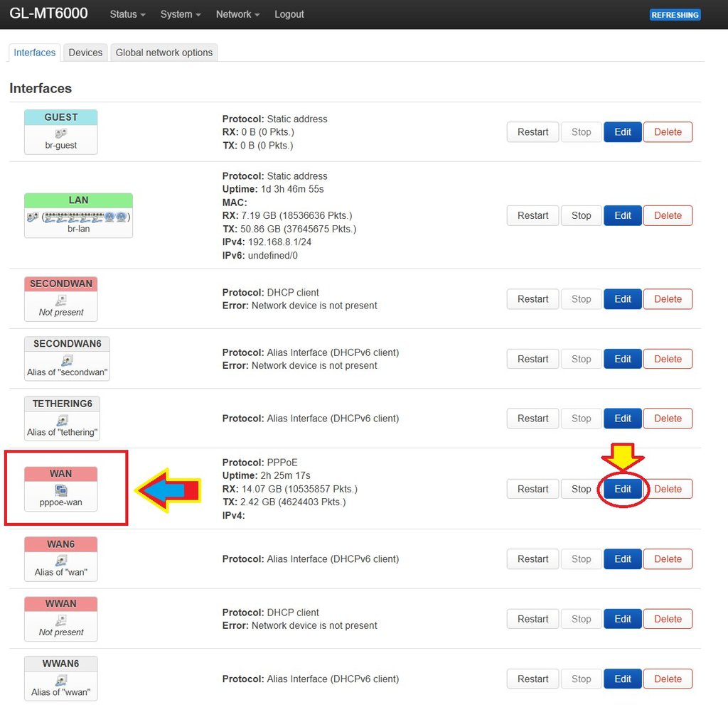Click the WWAN not-present device icon
This screenshot has height=707, width=728.
point(61,620)
